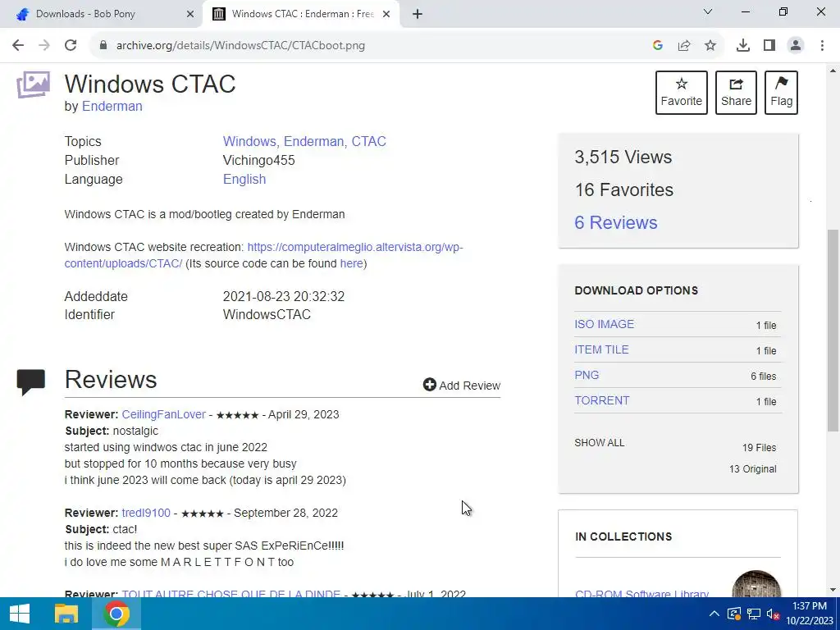
Task: Click the muted volume tray icon
Action: point(773,614)
